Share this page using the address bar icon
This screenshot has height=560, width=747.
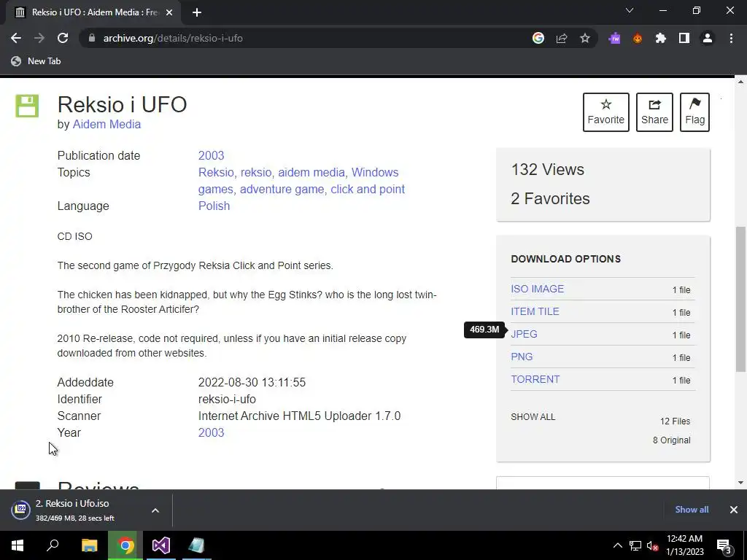click(562, 38)
